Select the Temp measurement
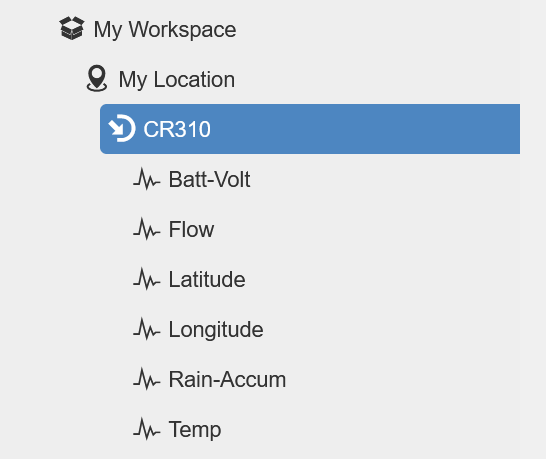This screenshot has width=546, height=459. (195, 430)
